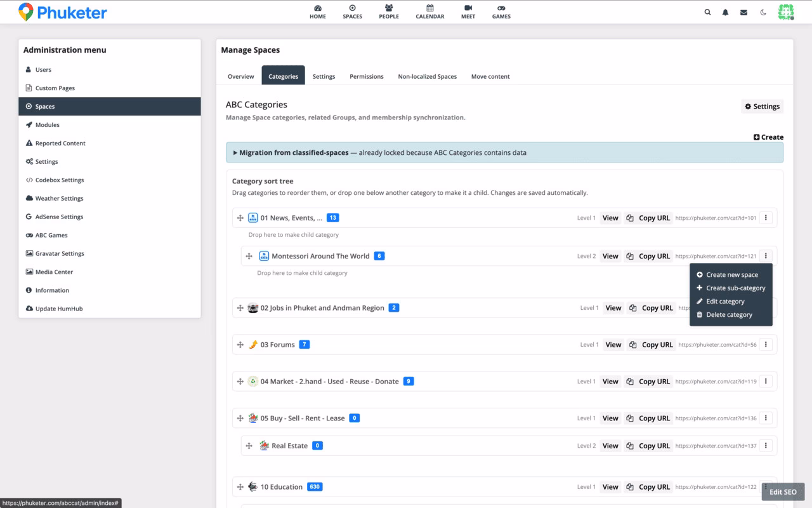Open Media Center admin item
812x508 pixels.
click(110, 272)
